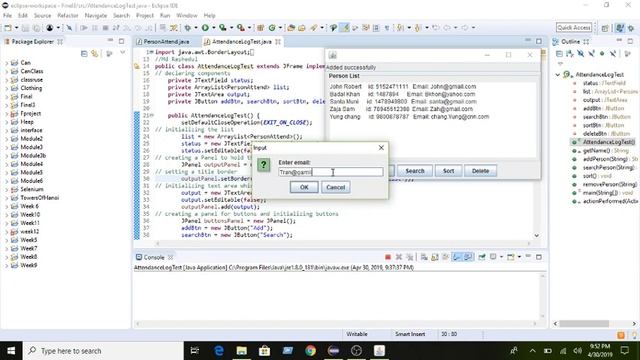Screen dimensions: 640x360
Task: Expand the TowersOfHanoi project
Action: (6, 198)
